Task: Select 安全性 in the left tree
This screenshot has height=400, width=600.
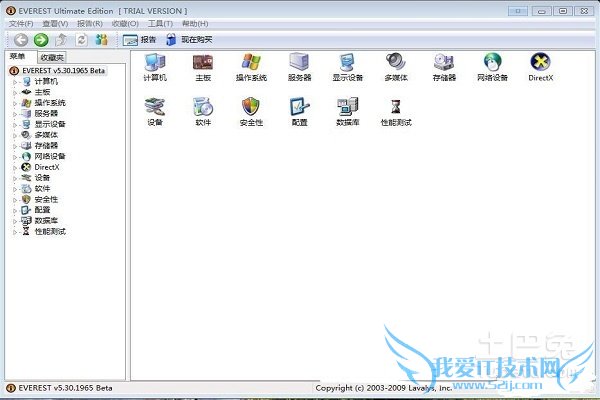Action: [46, 199]
